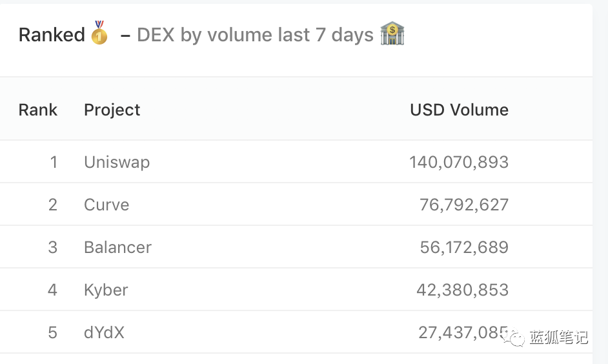Viewport: 608px width, 364px height.
Task: Click the Rank column header
Action: (x=38, y=110)
